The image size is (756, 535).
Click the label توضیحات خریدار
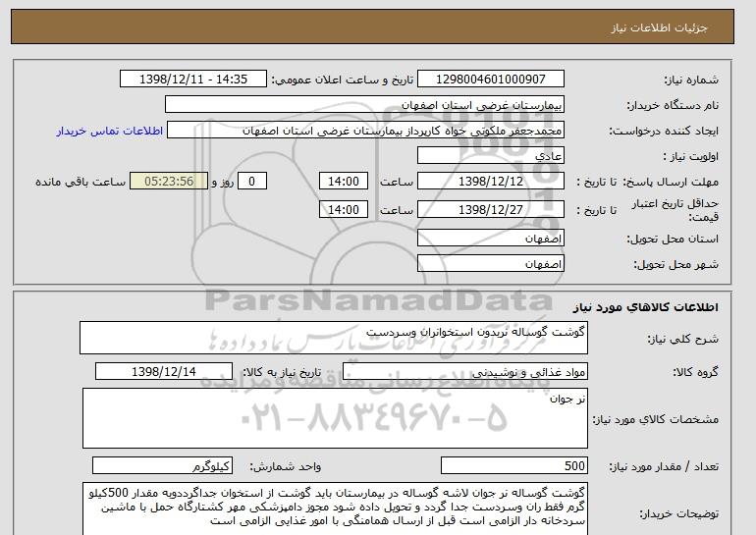click(x=678, y=514)
